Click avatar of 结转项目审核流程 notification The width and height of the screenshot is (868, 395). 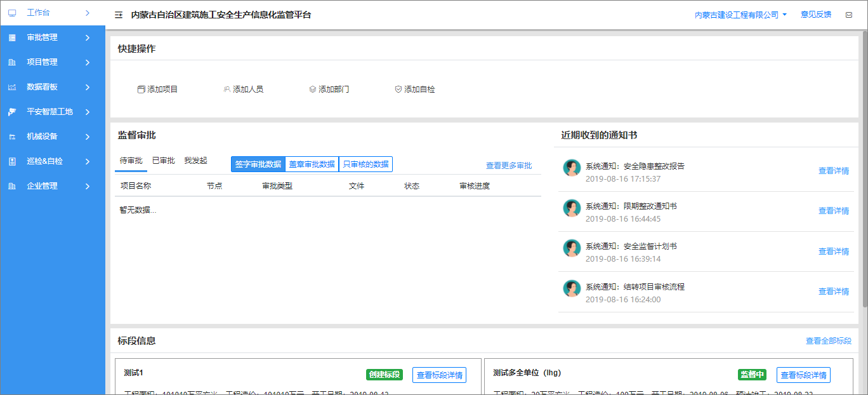(572, 288)
